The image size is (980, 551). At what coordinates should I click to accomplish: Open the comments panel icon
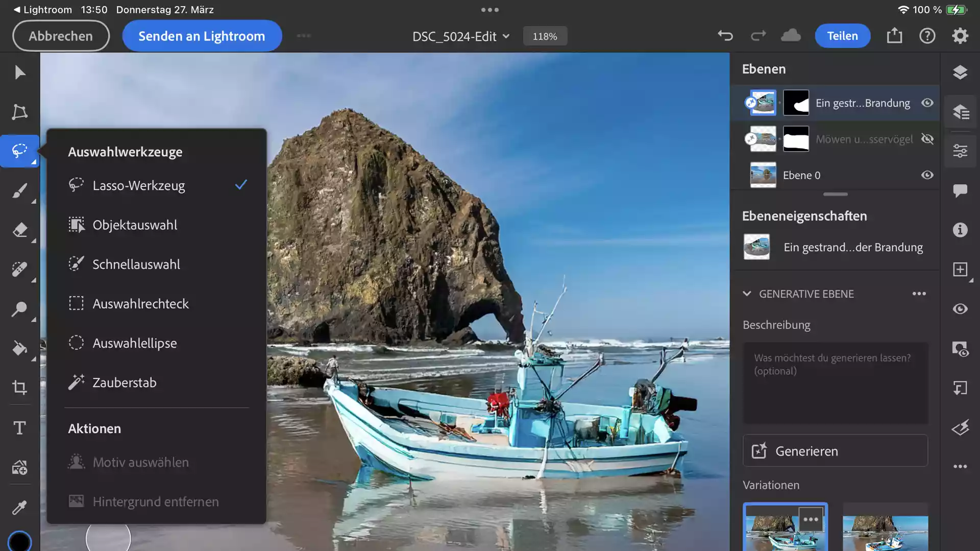960,190
